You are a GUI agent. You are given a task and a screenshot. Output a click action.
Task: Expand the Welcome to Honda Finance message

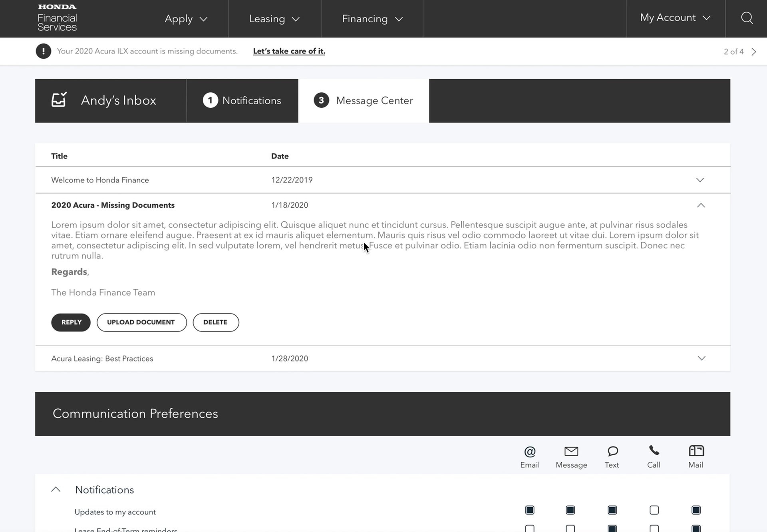[x=700, y=180]
